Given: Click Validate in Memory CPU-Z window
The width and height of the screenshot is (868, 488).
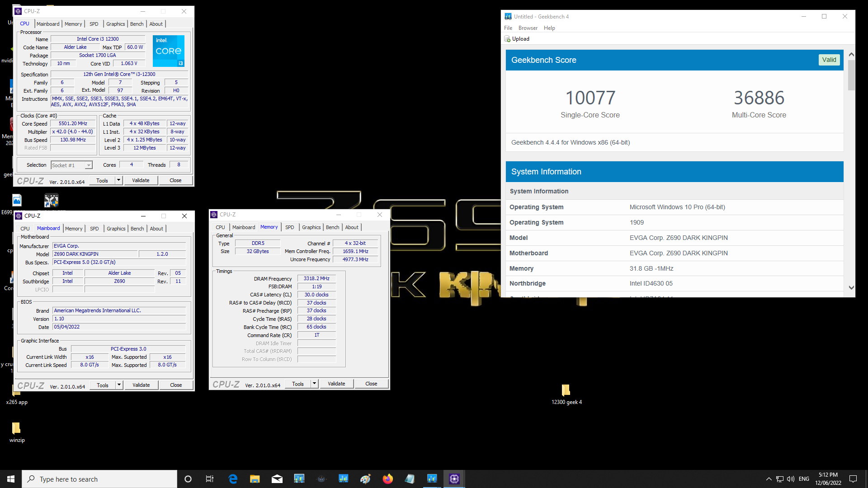Looking at the screenshot, I should (x=336, y=384).
